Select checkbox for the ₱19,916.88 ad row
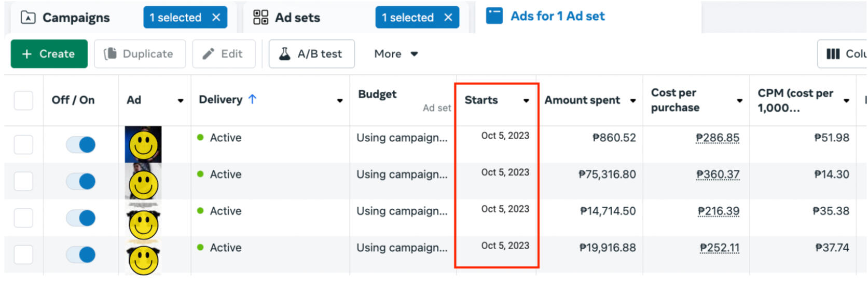The width and height of the screenshot is (868, 297). [x=23, y=255]
